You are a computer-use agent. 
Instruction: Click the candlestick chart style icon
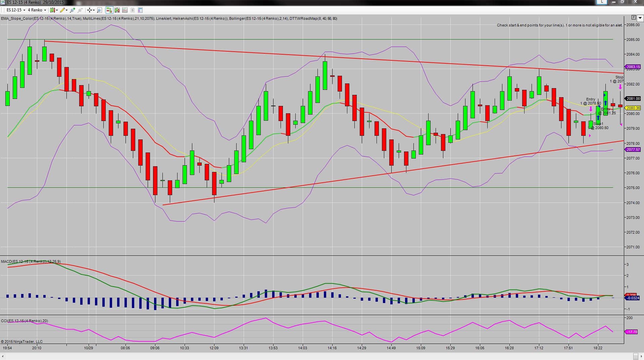coord(52,10)
